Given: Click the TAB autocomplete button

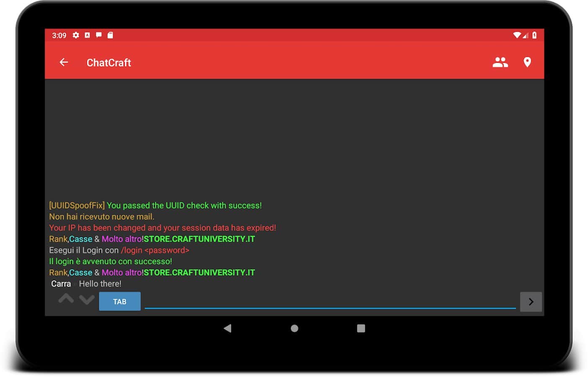Looking at the screenshot, I should point(119,302).
